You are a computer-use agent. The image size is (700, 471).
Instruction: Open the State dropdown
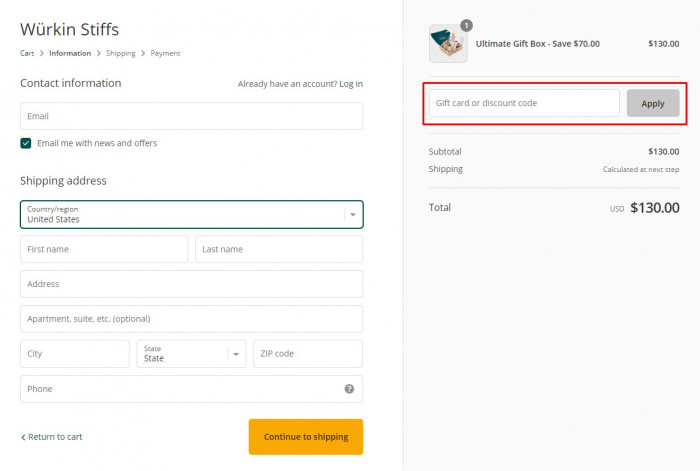point(191,354)
